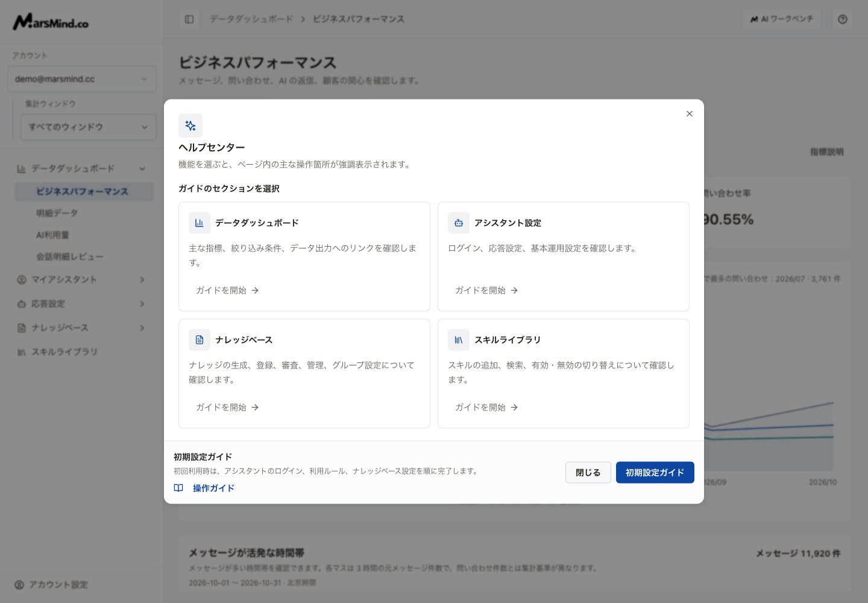Open the 操作ガイド link

pos(213,488)
